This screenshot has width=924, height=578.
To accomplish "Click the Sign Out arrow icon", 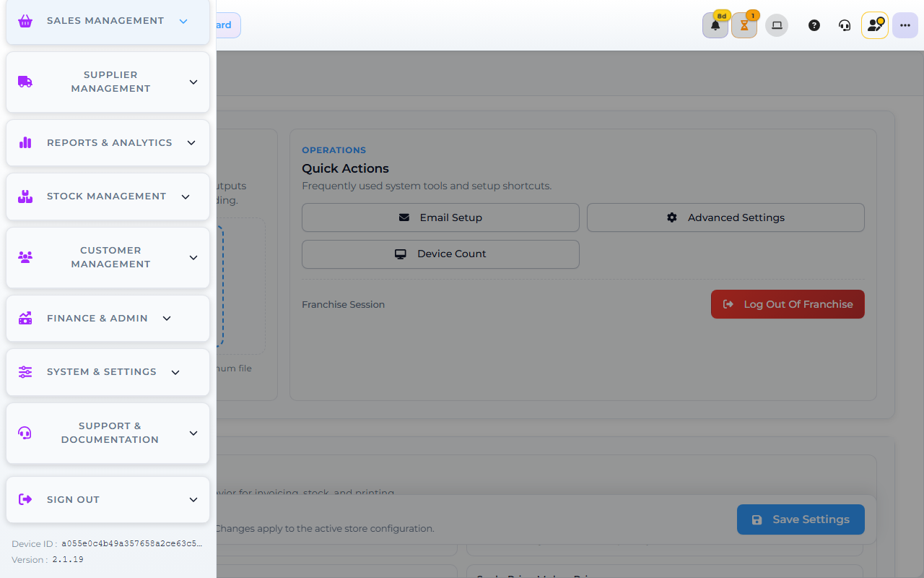I will click(x=25, y=499).
